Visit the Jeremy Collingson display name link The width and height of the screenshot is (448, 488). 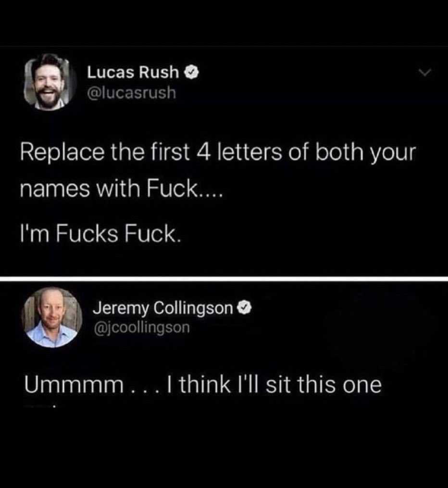pos(162,308)
